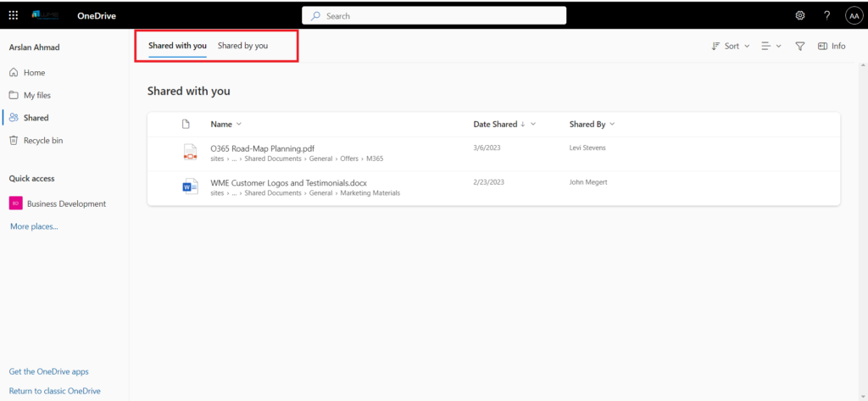Click the Date Shared sort arrow
868x401 pixels.
click(522, 124)
